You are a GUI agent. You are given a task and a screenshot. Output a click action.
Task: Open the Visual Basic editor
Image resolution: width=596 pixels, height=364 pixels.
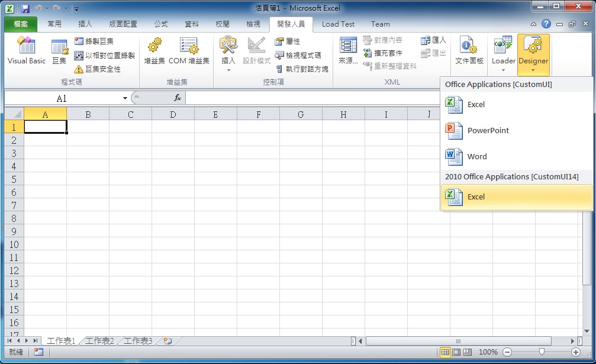[26, 50]
